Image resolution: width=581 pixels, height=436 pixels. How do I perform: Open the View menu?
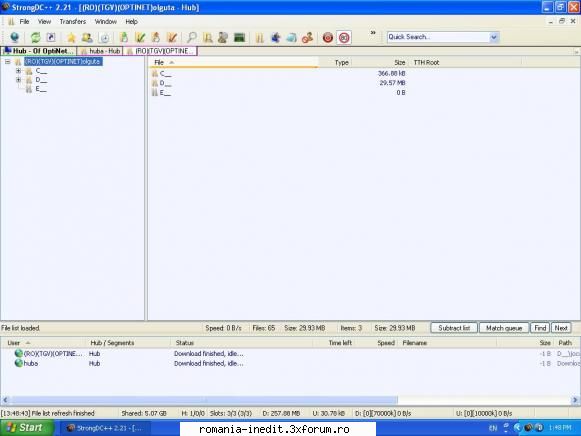pos(44,21)
